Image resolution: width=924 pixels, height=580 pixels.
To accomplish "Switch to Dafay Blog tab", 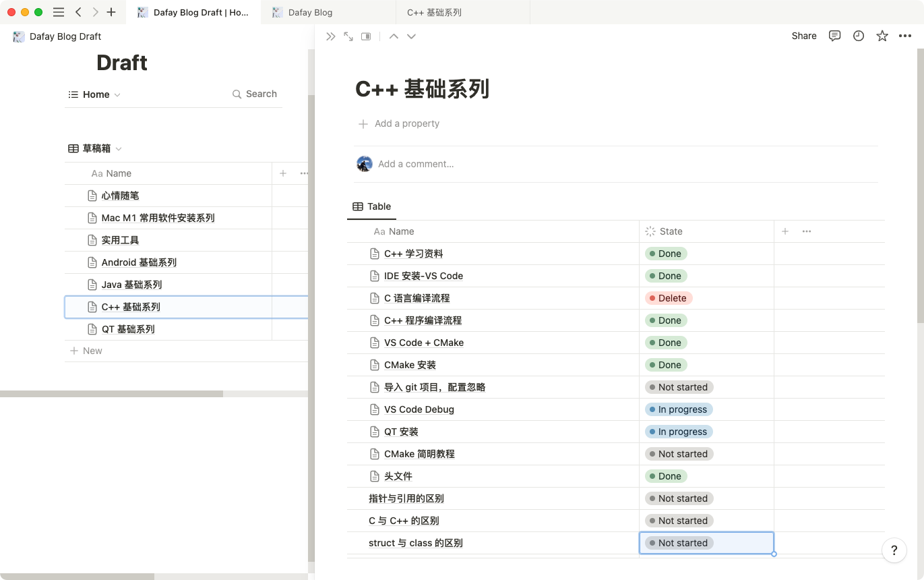I will [x=328, y=12].
